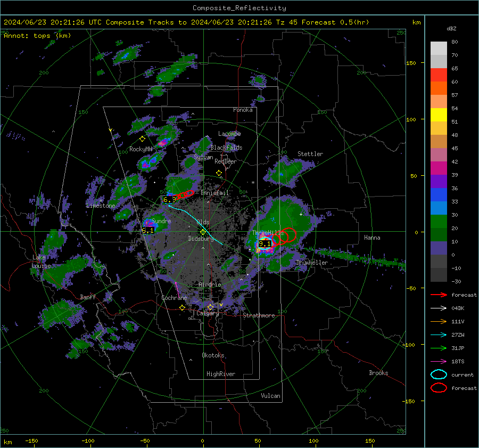Click the magenta 18TS track line above Cochrane
479x448 pixels.
(x=177, y=290)
